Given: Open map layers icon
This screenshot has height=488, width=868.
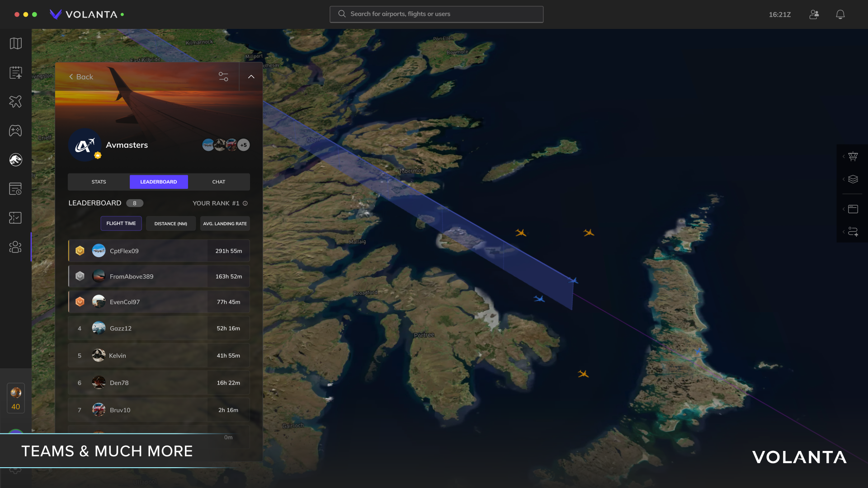Looking at the screenshot, I should [x=853, y=179].
